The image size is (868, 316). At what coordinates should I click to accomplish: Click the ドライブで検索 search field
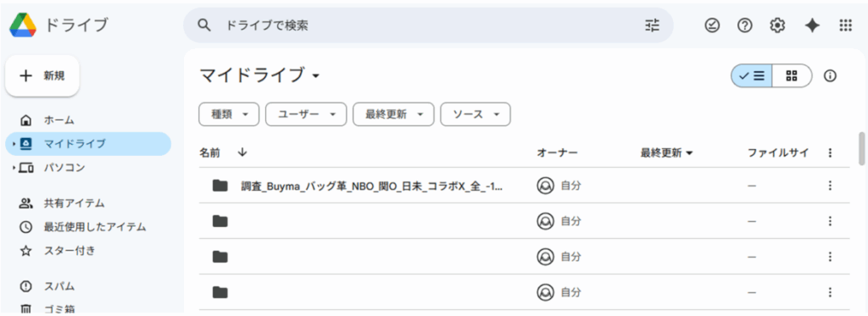tap(428, 25)
